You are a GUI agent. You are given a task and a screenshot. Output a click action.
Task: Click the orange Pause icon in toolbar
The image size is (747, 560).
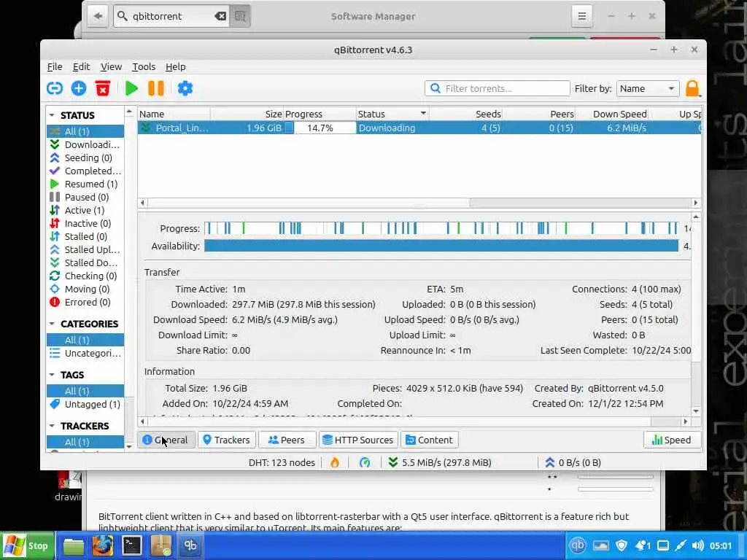[x=156, y=88]
